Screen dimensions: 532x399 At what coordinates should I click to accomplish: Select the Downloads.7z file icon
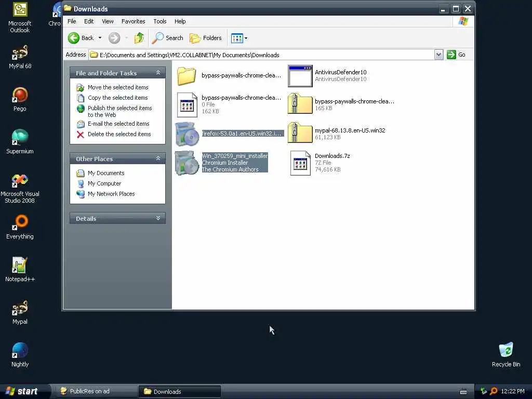pyautogui.click(x=300, y=163)
